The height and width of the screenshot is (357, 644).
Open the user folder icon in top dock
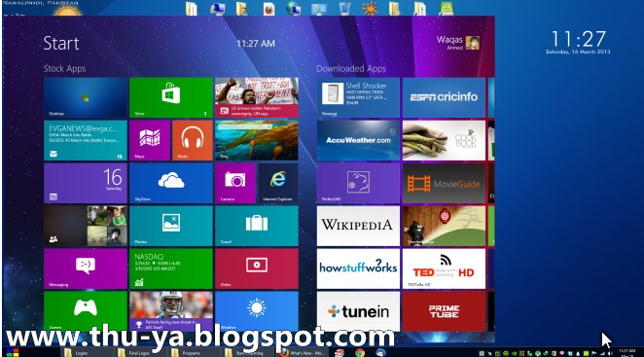click(242, 8)
